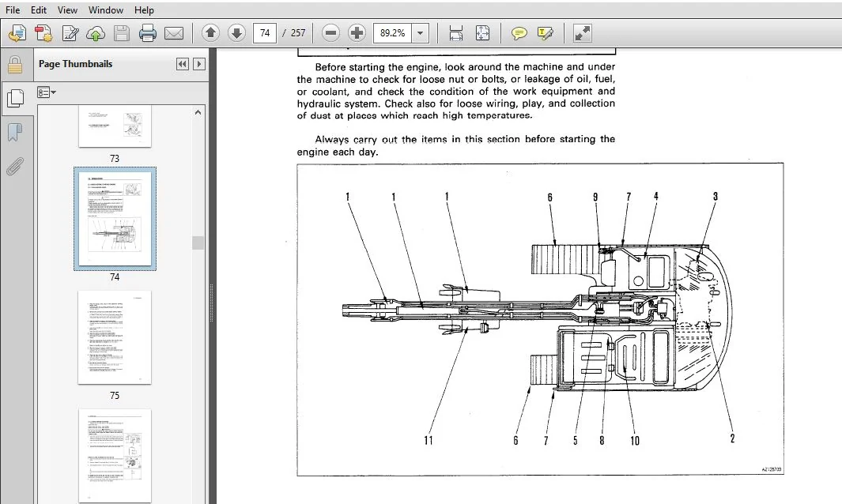Open the Edit menu

point(38,9)
